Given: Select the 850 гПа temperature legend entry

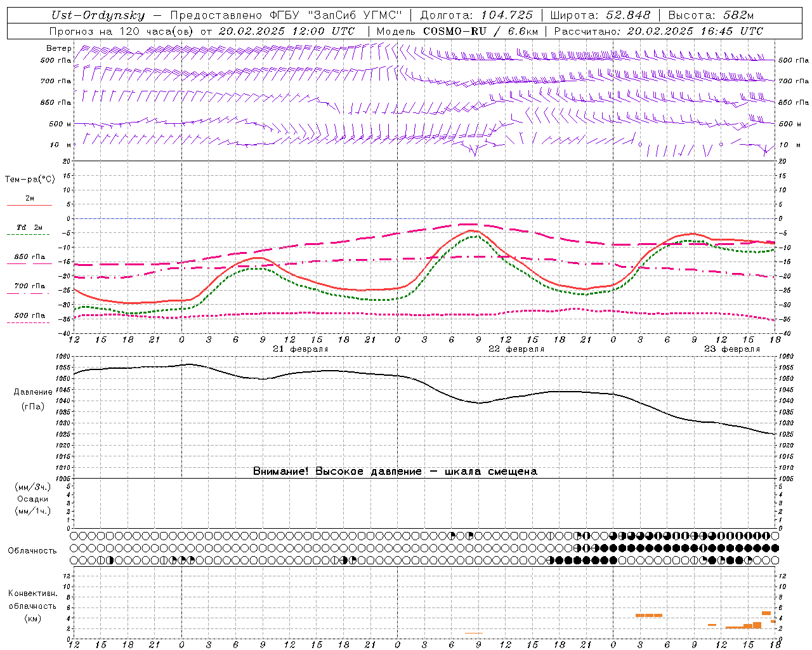Looking at the screenshot, I should point(30,257).
